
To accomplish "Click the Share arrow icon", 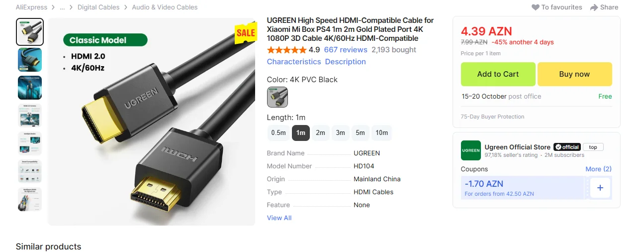I will point(594,7).
